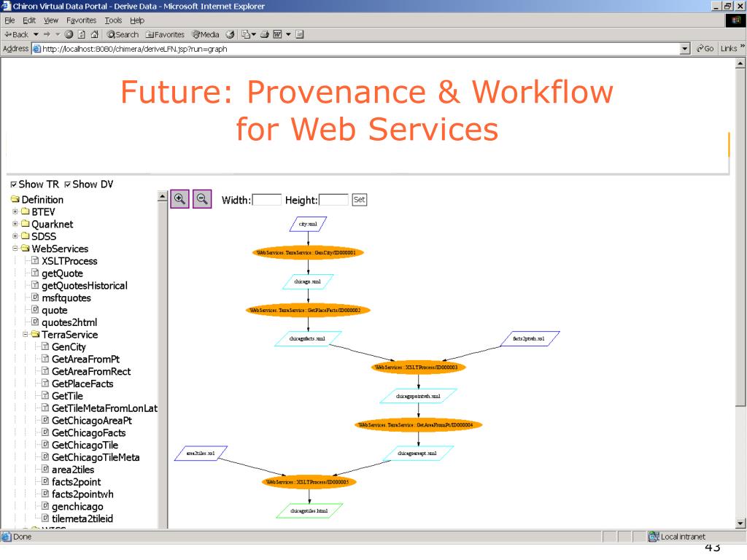Click the Forward arrow in the toolbar
This screenshot has width=747, height=560.
click(47, 34)
